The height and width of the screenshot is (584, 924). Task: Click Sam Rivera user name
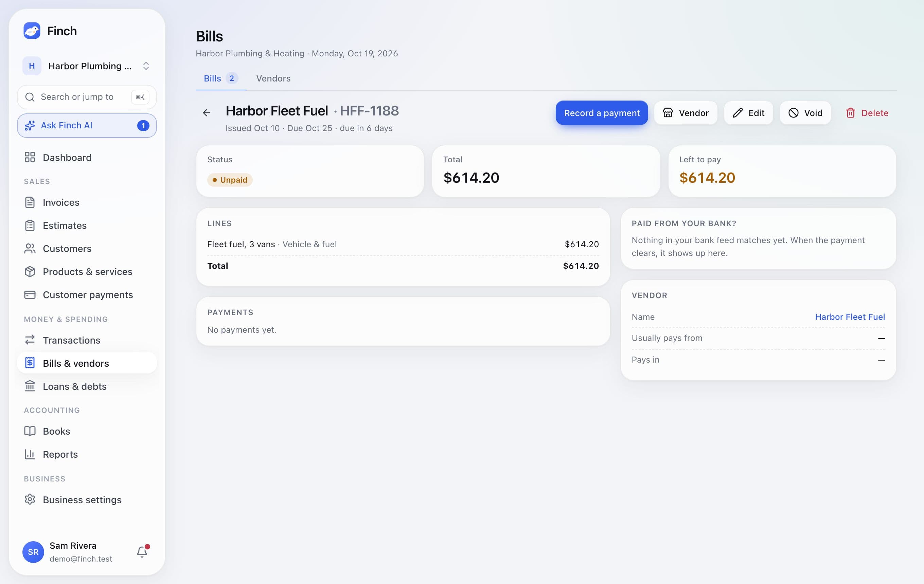click(x=73, y=545)
